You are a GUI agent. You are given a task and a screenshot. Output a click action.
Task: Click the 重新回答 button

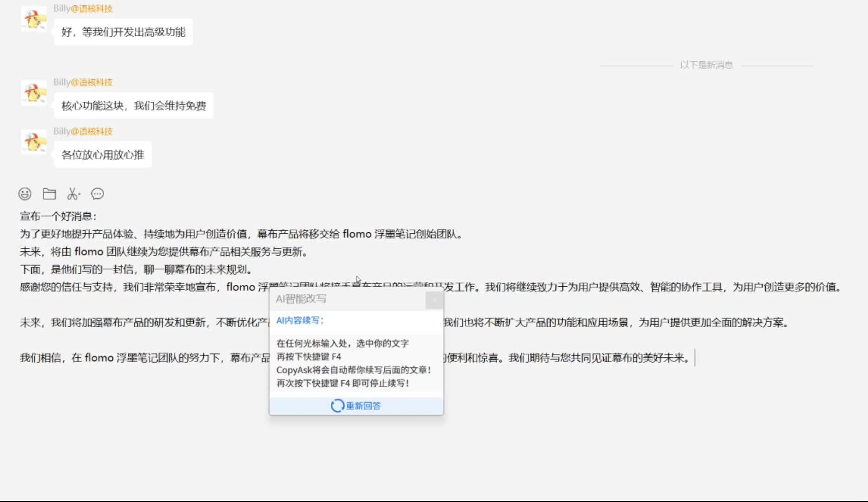(x=356, y=406)
